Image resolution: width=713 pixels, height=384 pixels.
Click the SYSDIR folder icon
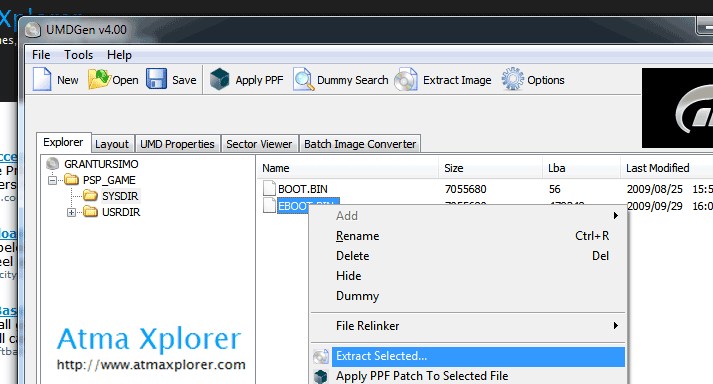[x=90, y=196]
